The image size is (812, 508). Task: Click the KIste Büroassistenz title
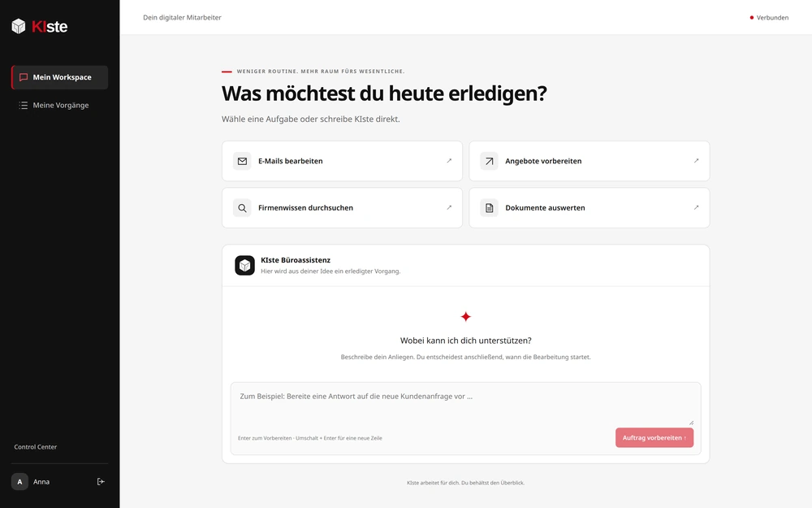coord(296,260)
